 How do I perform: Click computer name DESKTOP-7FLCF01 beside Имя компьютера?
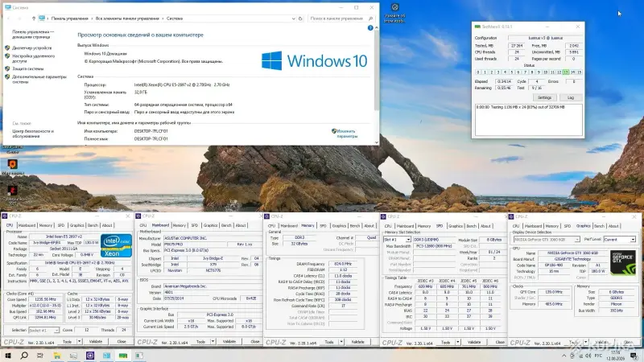point(151,131)
